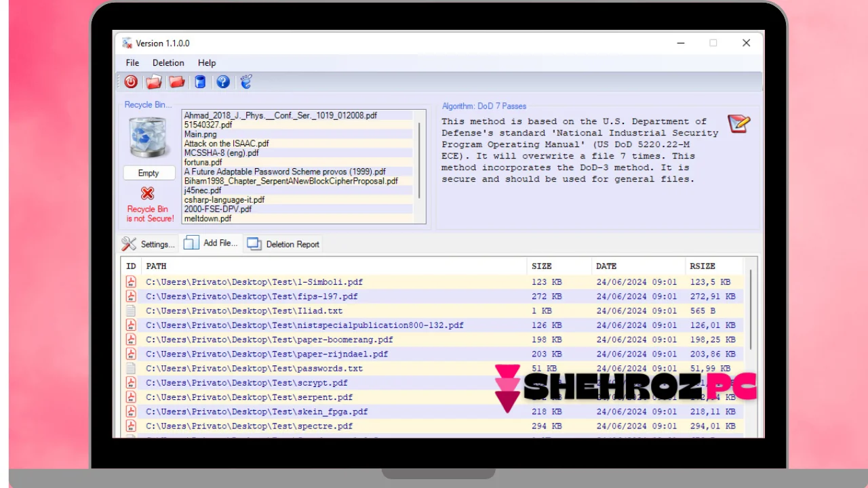Image resolution: width=868 pixels, height=488 pixels.
Task: Click the text file icon for passwords.txt
Action: (131, 369)
